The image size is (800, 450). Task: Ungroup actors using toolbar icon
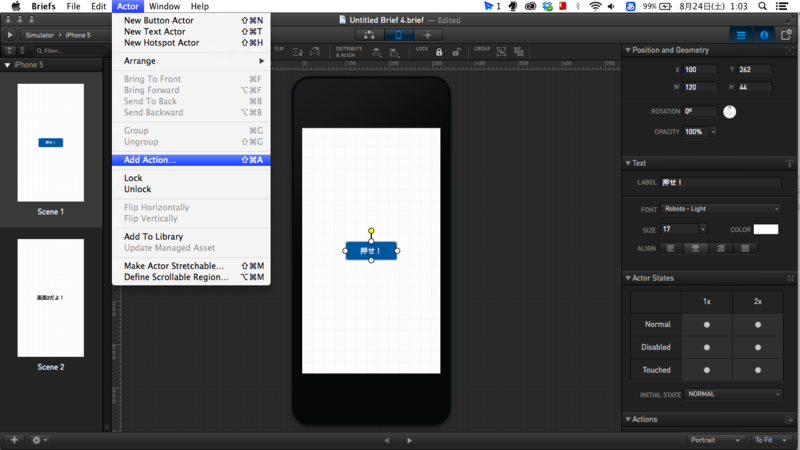click(519, 52)
